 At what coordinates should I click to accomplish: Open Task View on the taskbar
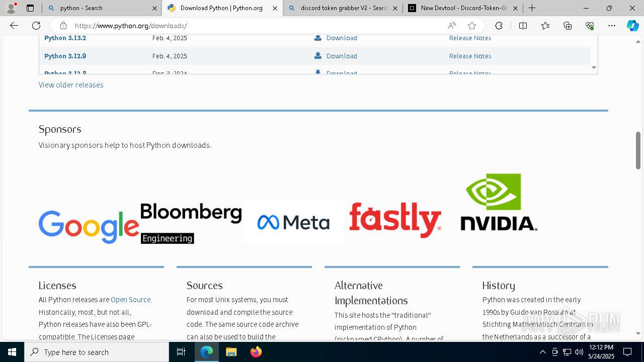coord(181,352)
